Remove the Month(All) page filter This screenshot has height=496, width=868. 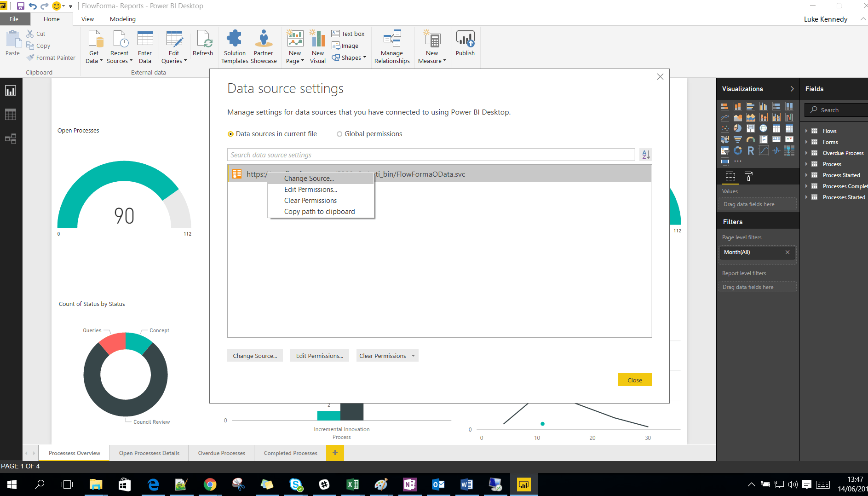pyautogui.click(x=788, y=252)
